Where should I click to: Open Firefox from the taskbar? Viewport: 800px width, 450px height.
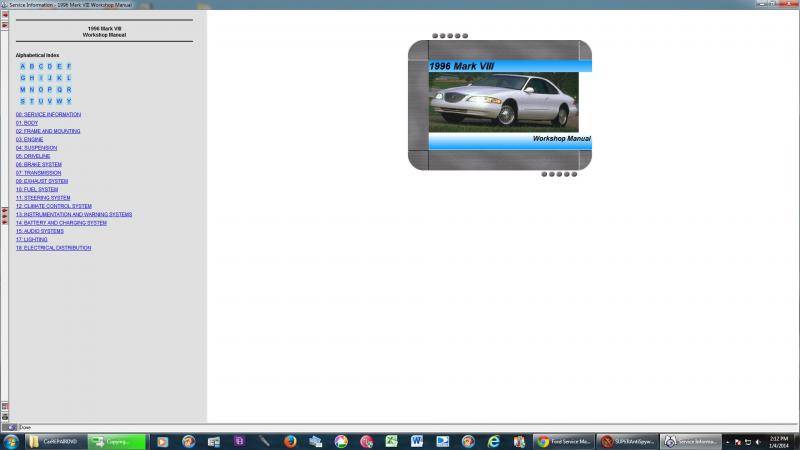[x=290, y=441]
